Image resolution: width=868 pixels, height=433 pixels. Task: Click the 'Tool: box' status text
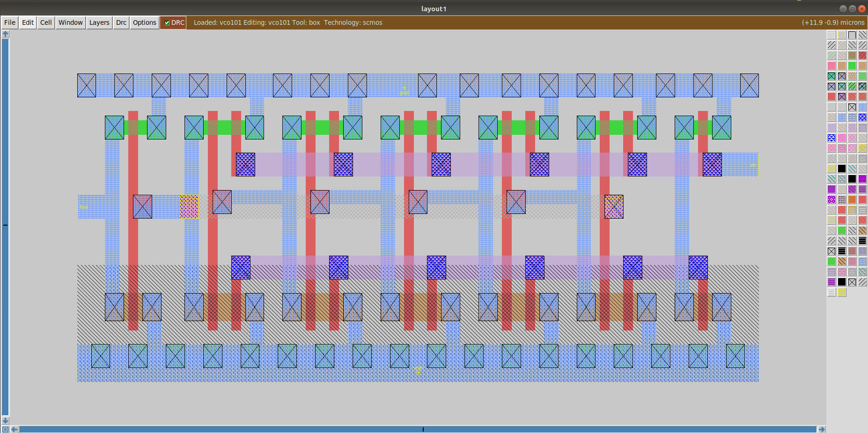[306, 22]
